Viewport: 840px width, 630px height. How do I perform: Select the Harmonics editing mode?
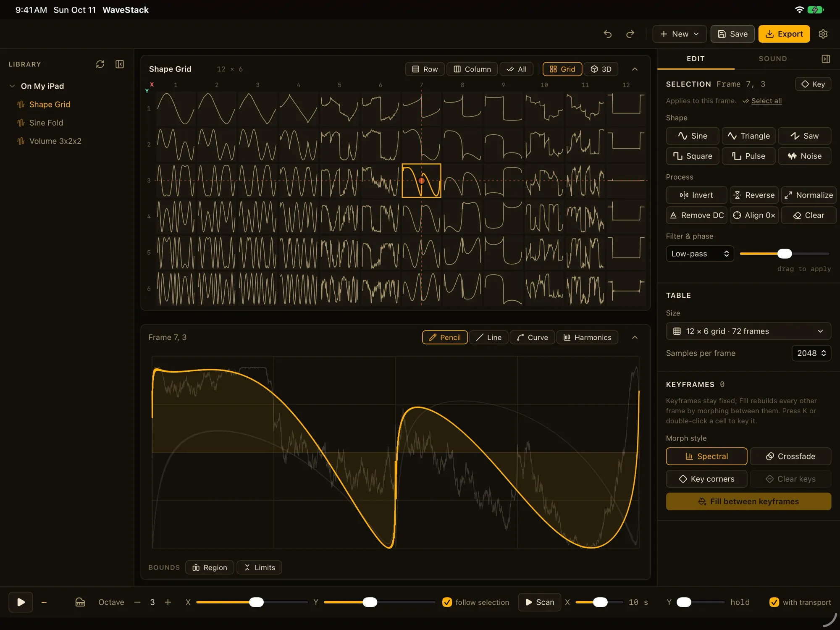(587, 337)
